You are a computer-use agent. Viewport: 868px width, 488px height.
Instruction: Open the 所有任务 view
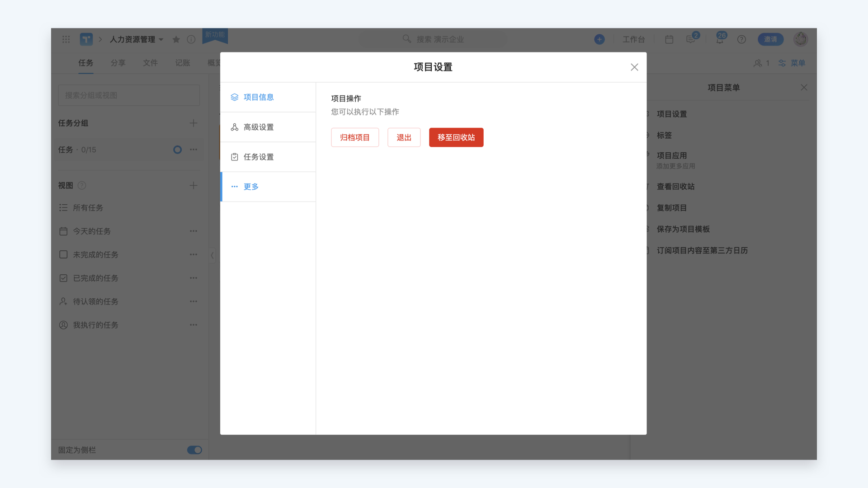[x=88, y=208]
